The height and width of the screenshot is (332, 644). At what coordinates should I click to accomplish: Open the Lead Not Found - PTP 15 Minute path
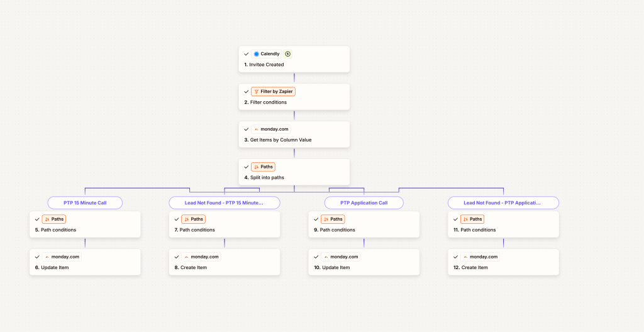point(224,203)
